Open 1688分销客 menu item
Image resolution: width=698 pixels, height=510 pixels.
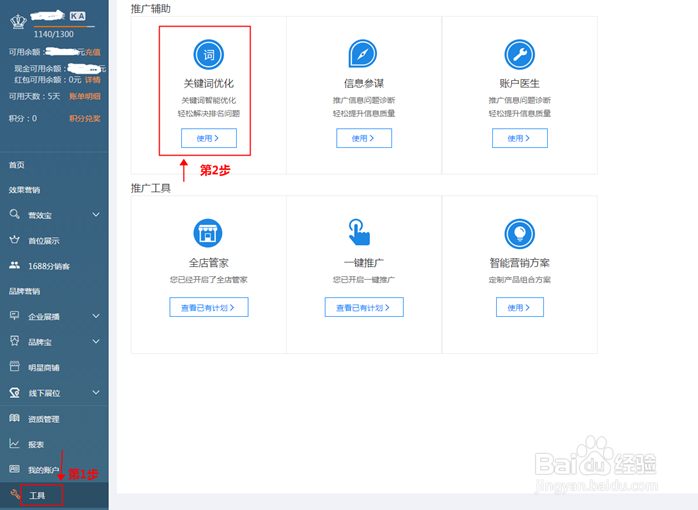click(49, 266)
